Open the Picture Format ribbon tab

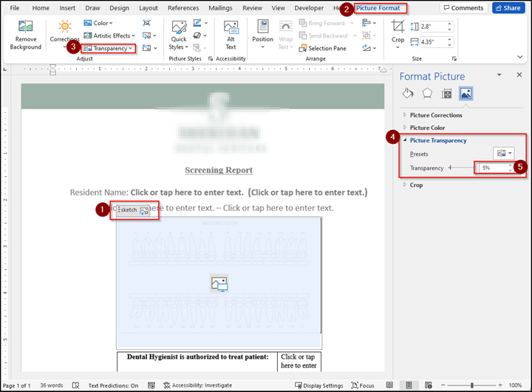[x=378, y=8]
